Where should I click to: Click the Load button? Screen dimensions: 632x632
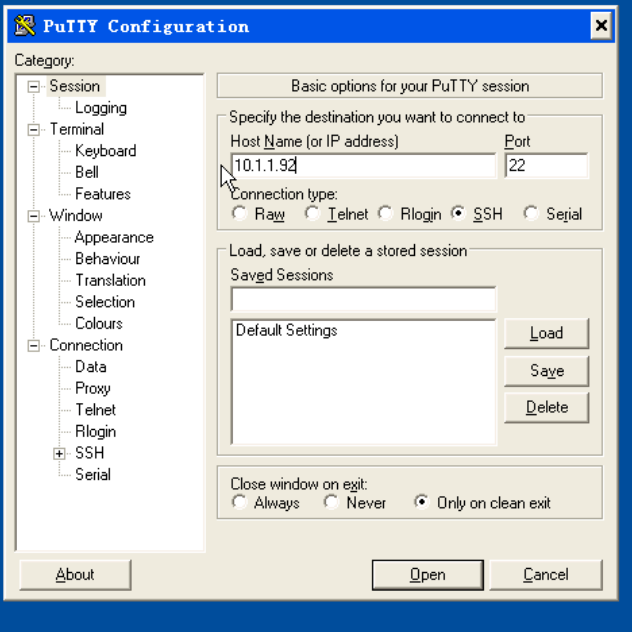pyautogui.click(x=547, y=333)
